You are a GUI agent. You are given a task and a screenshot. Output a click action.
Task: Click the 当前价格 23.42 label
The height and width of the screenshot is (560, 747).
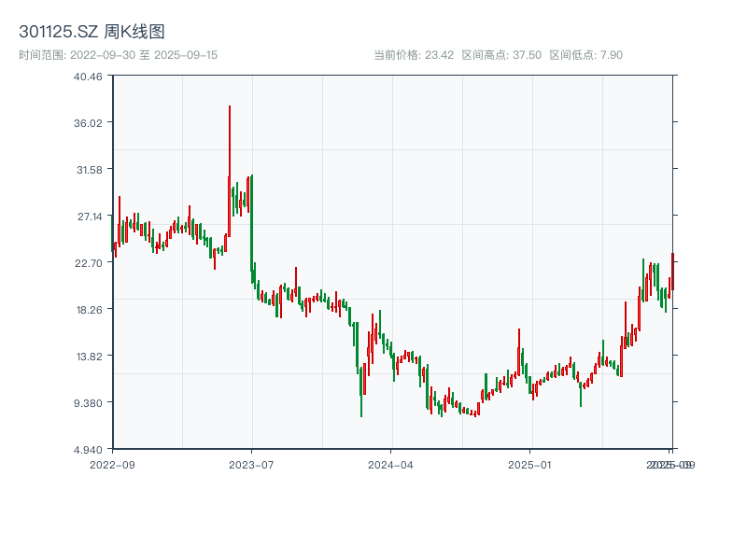[413, 55]
